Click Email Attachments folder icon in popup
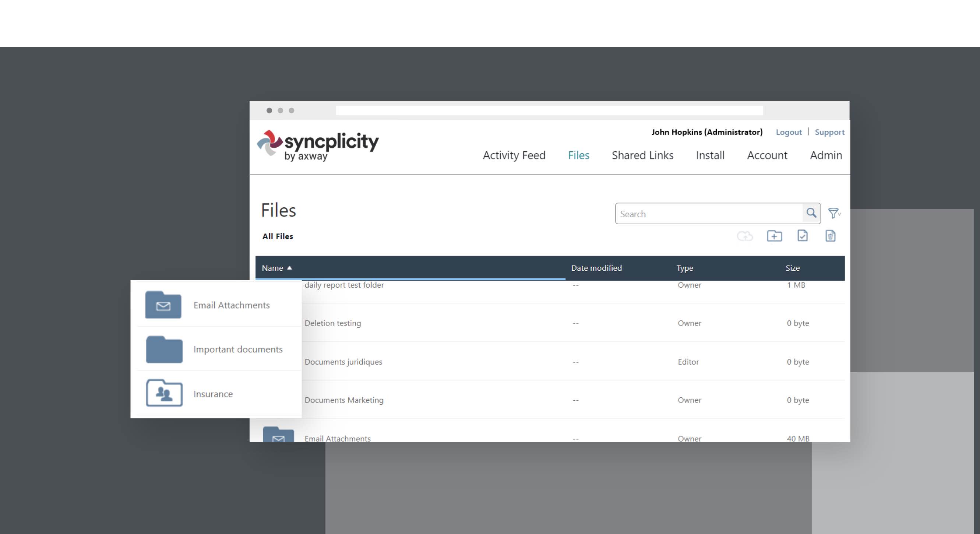 (x=163, y=305)
